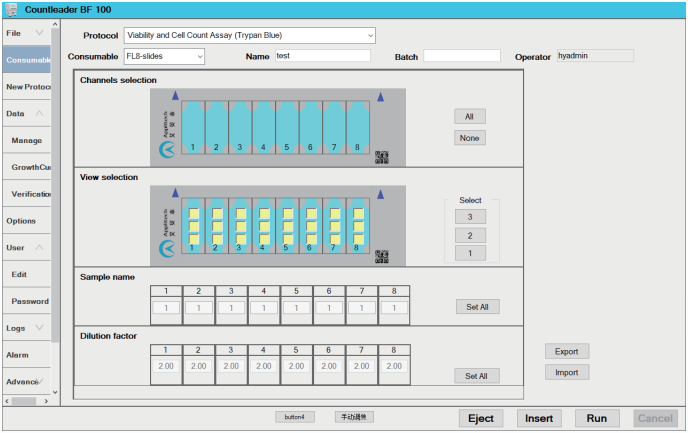Click the Countleader application icon in title bar
This screenshot has width=688, height=433.
pyautogui.click(x=12, y=10)
